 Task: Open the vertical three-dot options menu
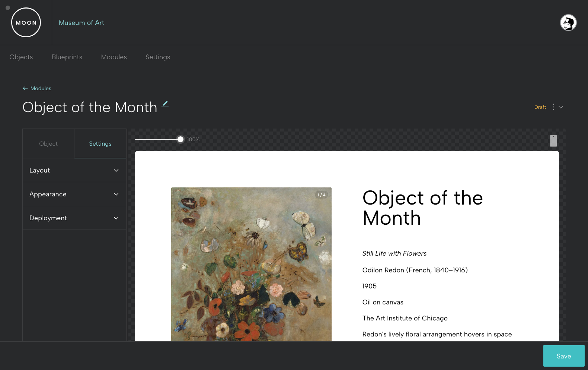coord(553,107)
